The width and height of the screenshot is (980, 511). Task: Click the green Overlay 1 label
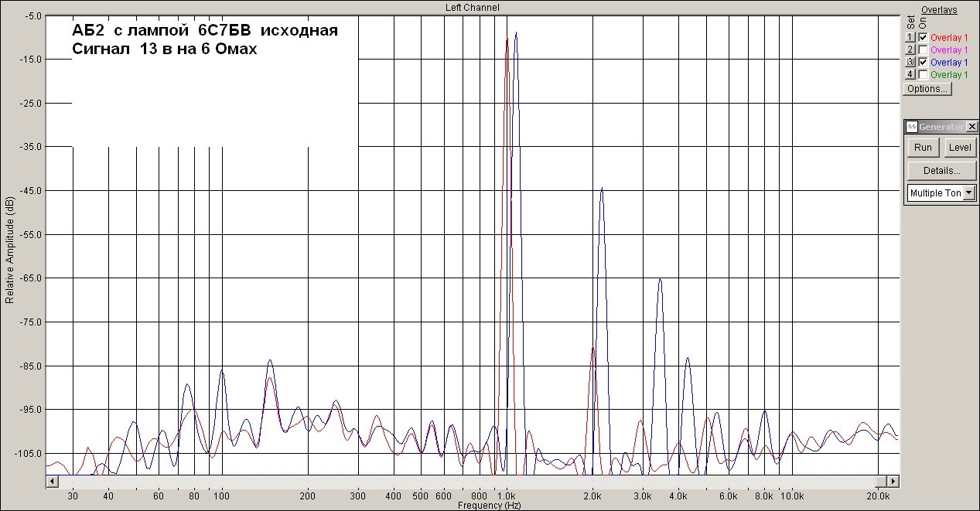click(949, 75)
